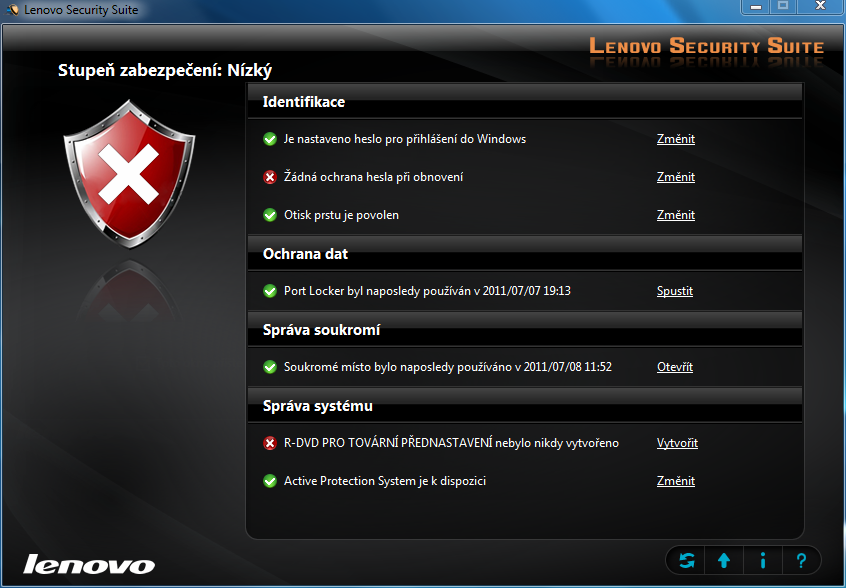Image resolution: width=846 pixels, height=588 pixels.
Task: Create R-DVD using Vytvořit link
Action: pyautogui.click(x=677, y=443)
